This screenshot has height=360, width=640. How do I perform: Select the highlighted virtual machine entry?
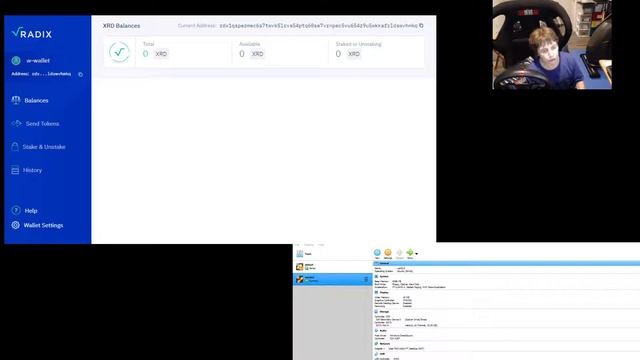click(x=332, y=279)
